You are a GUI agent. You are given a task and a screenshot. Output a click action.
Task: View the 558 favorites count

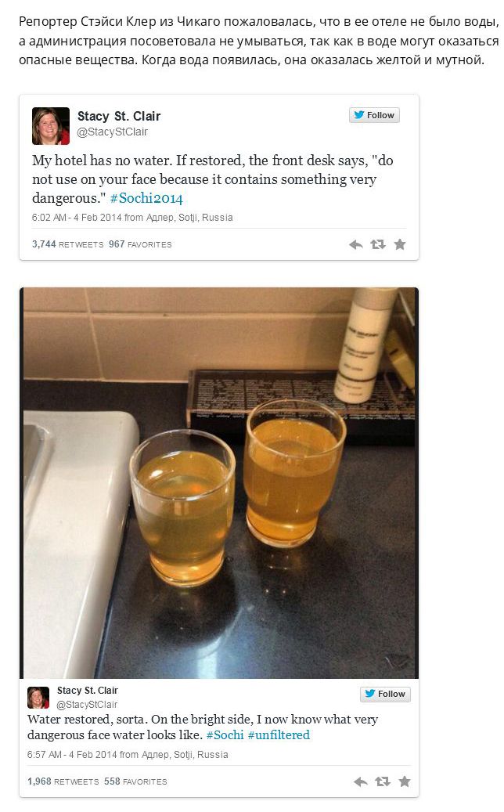pyautogui.click(x=135, y=781)
